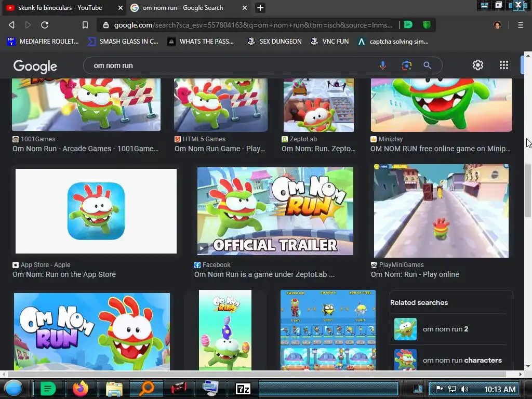Close the om nom run Google Search tab
532x399 pixels.
point(244,8)
